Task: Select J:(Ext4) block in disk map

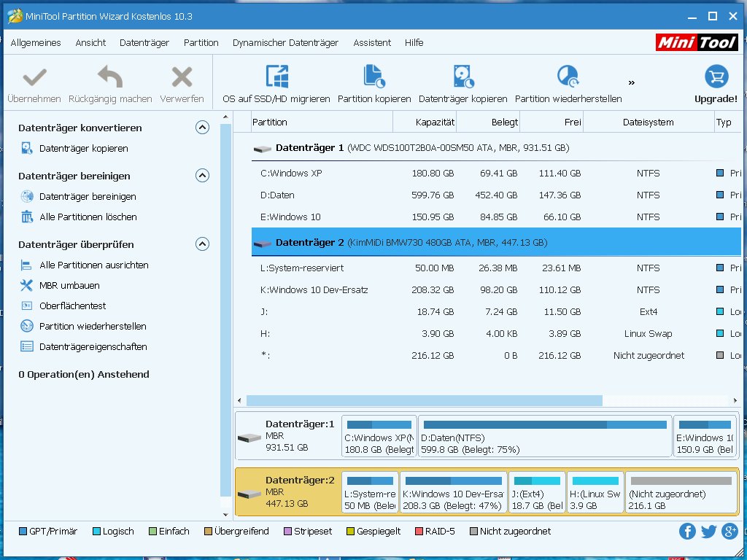Action: (x=537, y=492)
